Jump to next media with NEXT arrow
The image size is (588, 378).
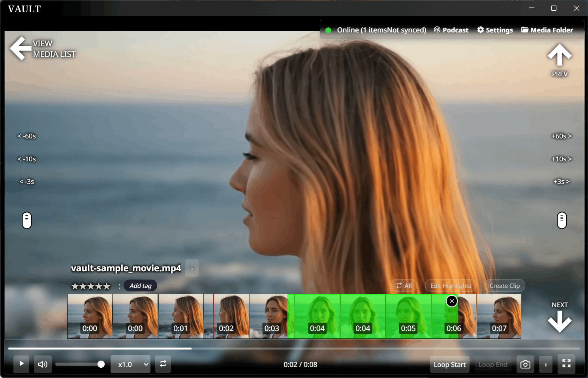coord(560,317)
